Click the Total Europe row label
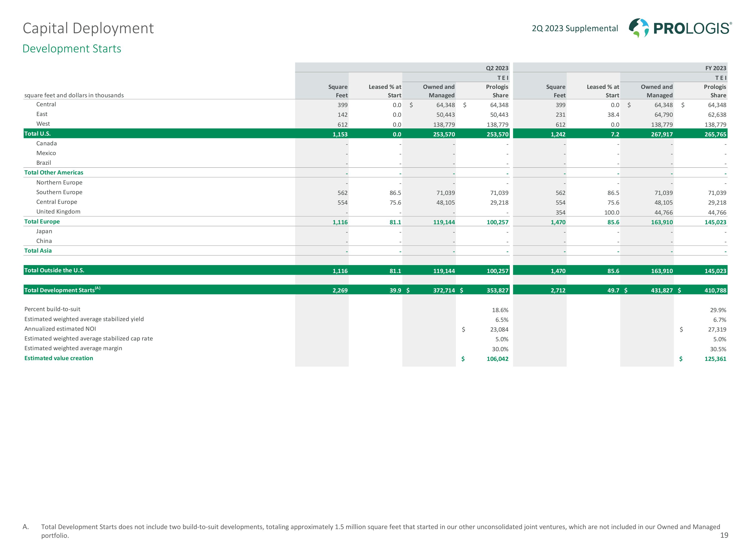 pos(42,222)
